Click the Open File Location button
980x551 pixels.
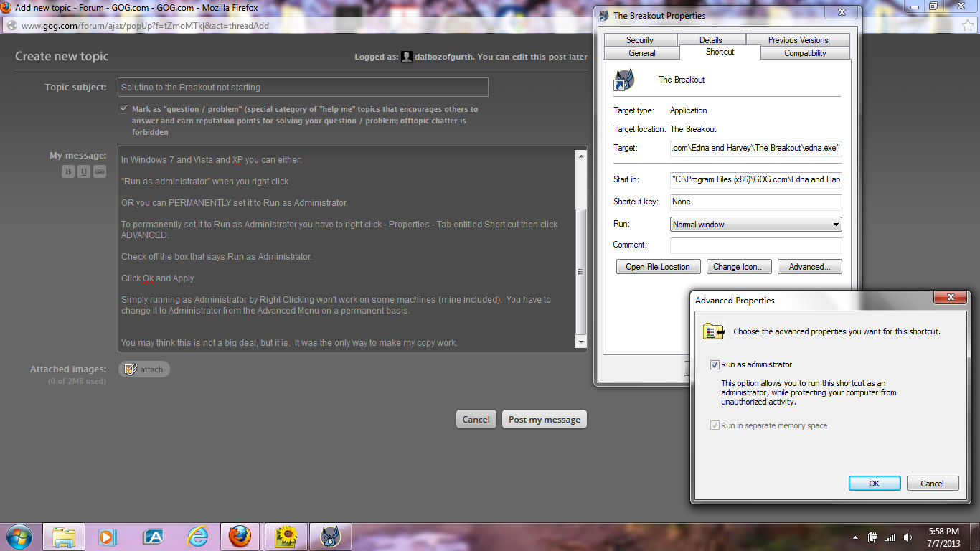[x=658, y=267]
